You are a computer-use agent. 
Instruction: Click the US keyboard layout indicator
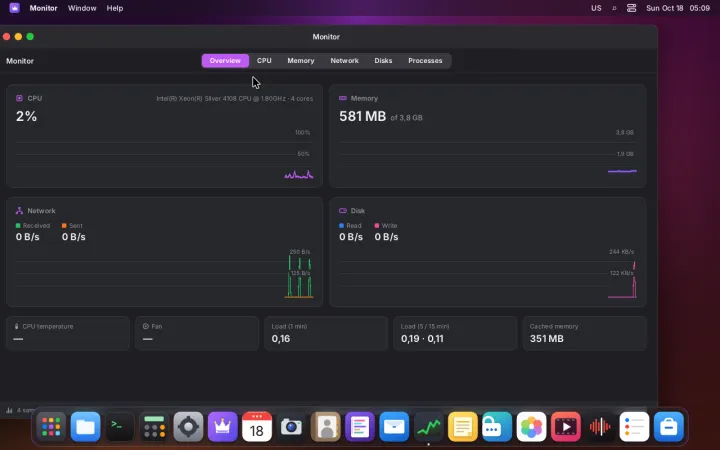pos(596,8)
